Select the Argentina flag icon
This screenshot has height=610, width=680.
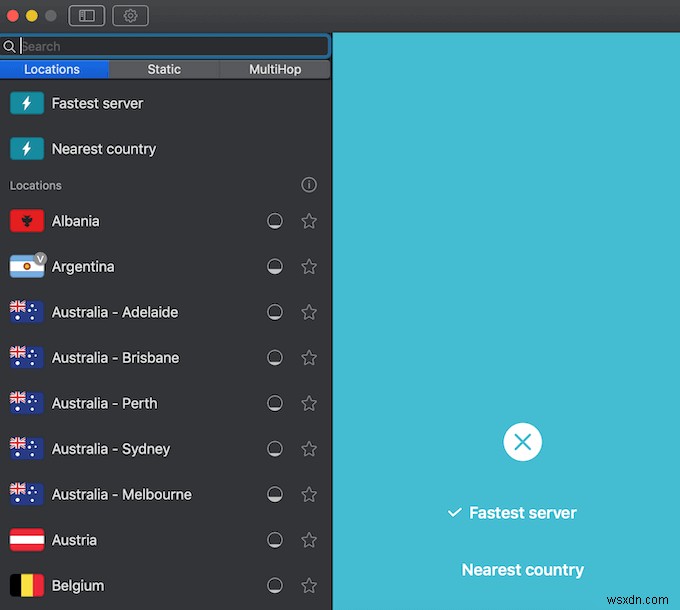click(x=27, y=267)
